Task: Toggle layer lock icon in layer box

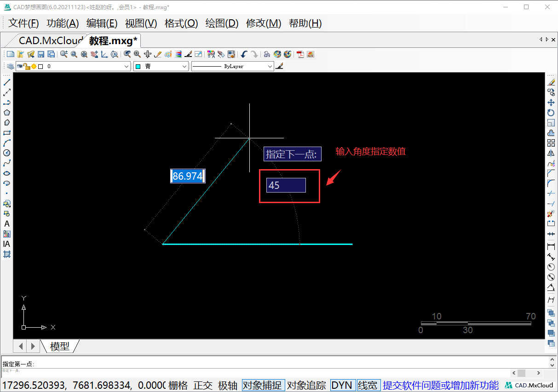Action: click(x=27, y=67)
